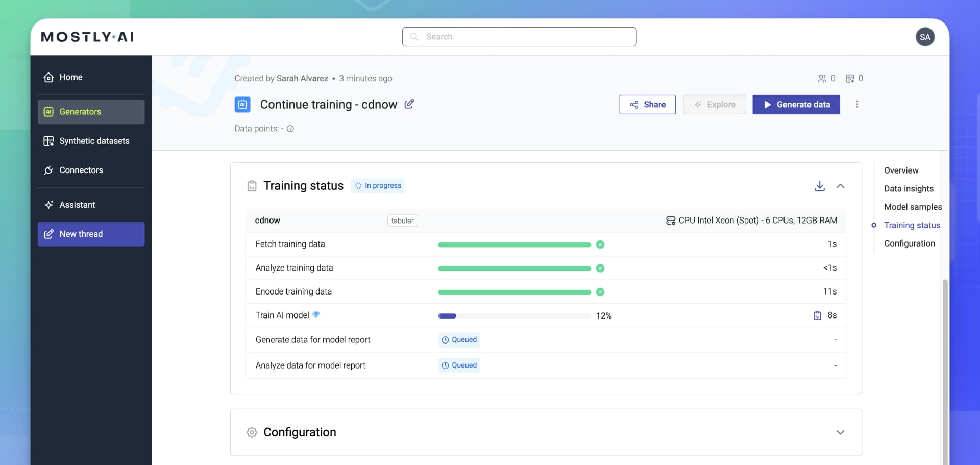Click Analyze data for model report label
This screenshot has width=980, height=465.
pos(310,365)
